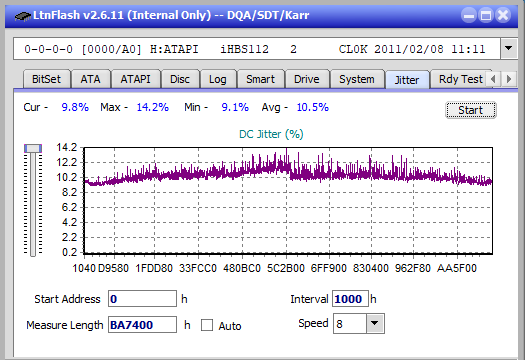Viewport: 525px width, 360px height.
Task: Switch to the BitSet tab
Action: tap(47, 79)
